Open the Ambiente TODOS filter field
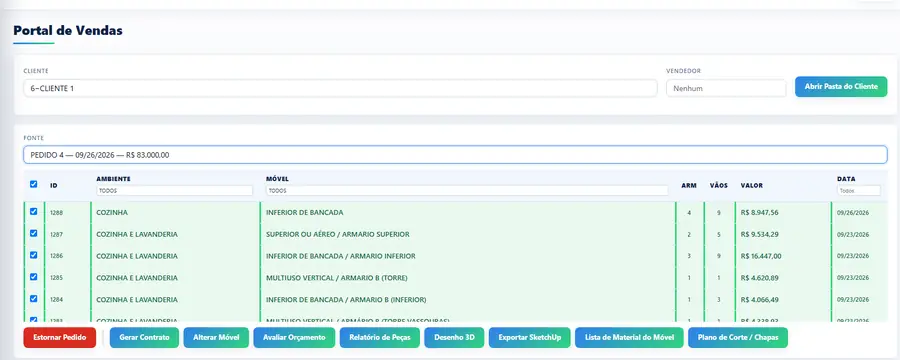 [x=174, y=191]
